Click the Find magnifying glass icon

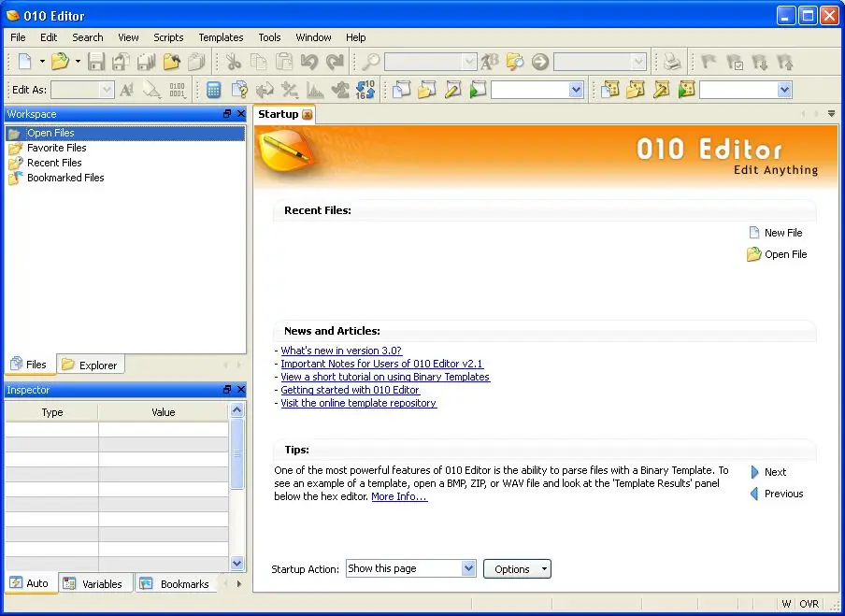point(371,62)
